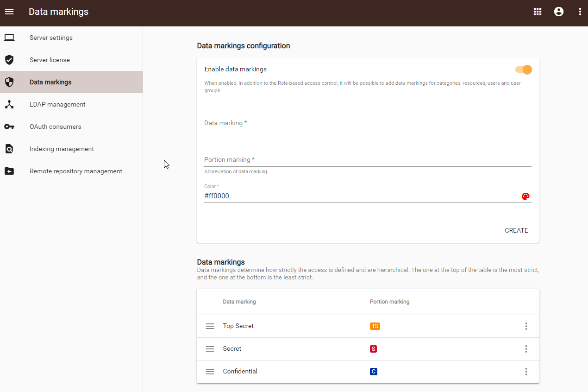Screen dimensions: 588x392
Task: Focus the Data marking text field
Action: click(x=368, y=123)
